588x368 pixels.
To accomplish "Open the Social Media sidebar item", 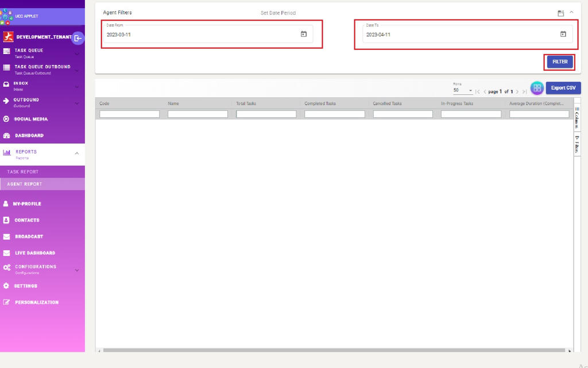I will point(31,119).
